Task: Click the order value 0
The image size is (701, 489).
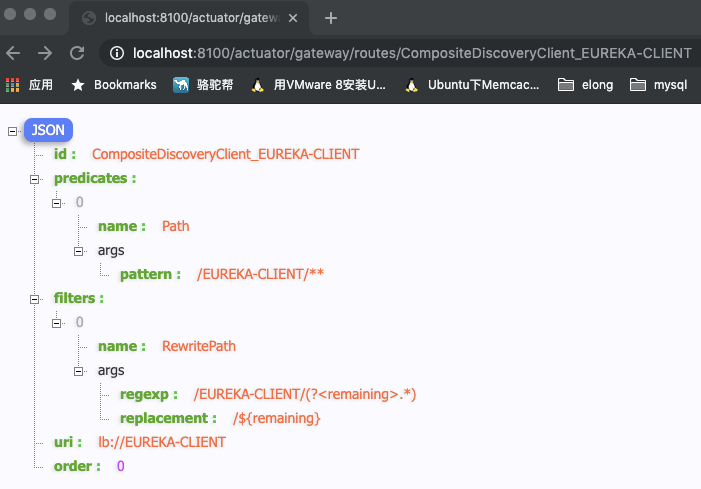Action: (121, 466)
